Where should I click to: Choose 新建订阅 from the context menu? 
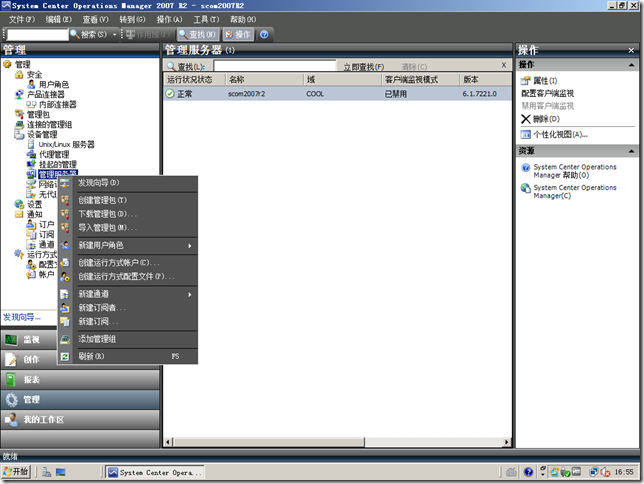click(x=98, y=322)
